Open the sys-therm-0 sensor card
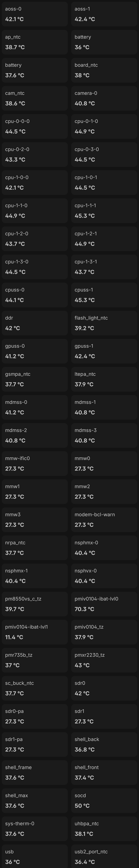This screenshot has height=868, width=139. [x=35, y=829]
